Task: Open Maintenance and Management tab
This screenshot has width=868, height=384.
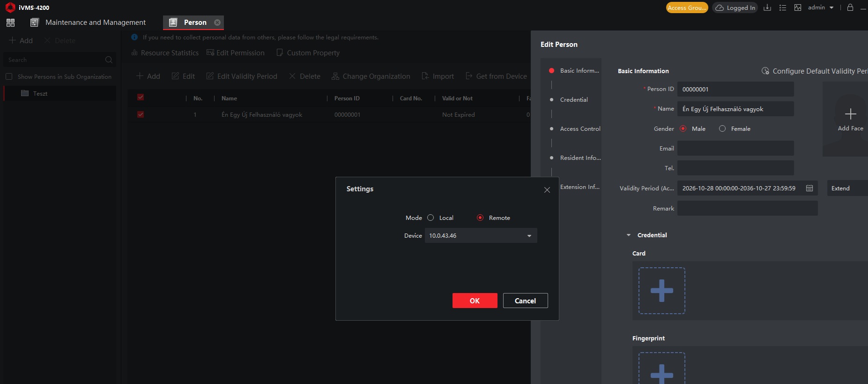Action: pyautogui.click(x=88, y=23)
